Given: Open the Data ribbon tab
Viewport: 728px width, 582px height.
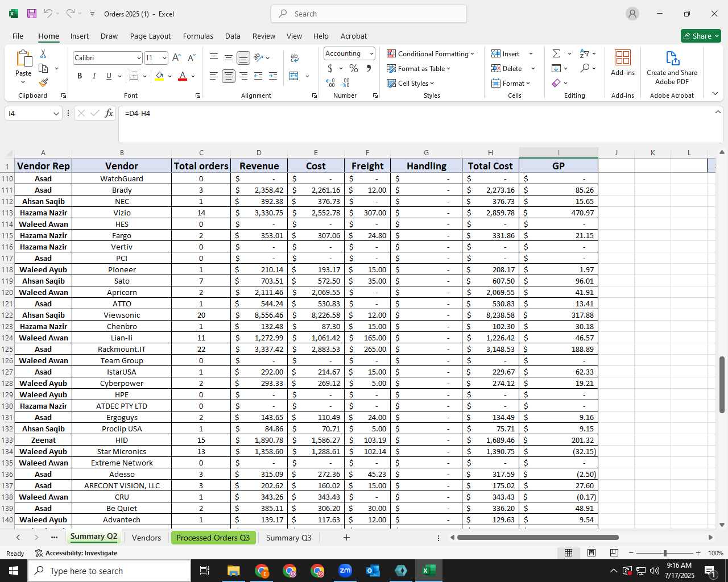Looking at the screenshot, I should 233,36.
